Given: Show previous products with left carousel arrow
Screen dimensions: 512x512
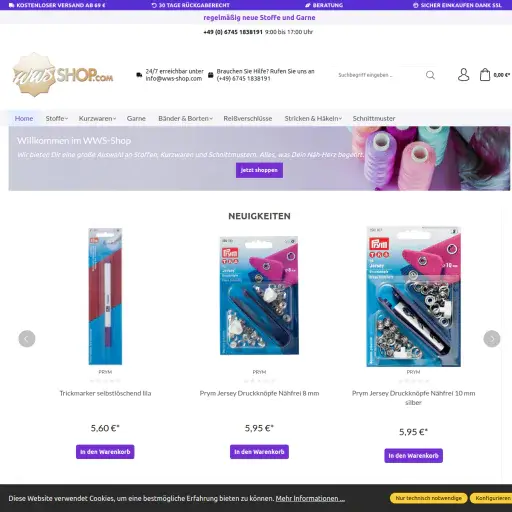Looking at the screenshot, I should tap(27, 339).
